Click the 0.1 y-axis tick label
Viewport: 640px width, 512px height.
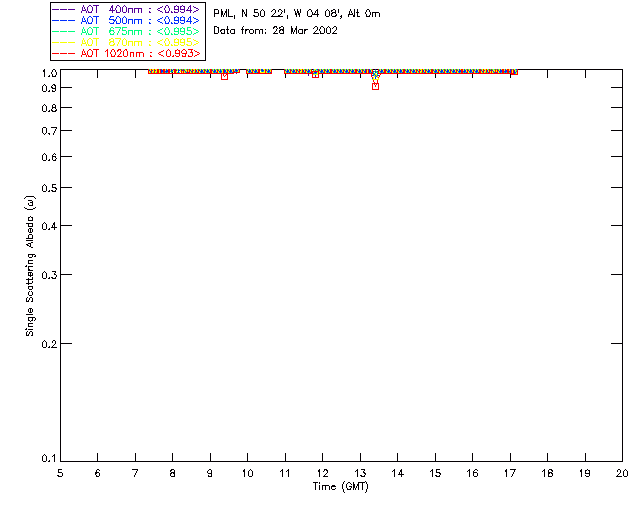coord(49,459)
